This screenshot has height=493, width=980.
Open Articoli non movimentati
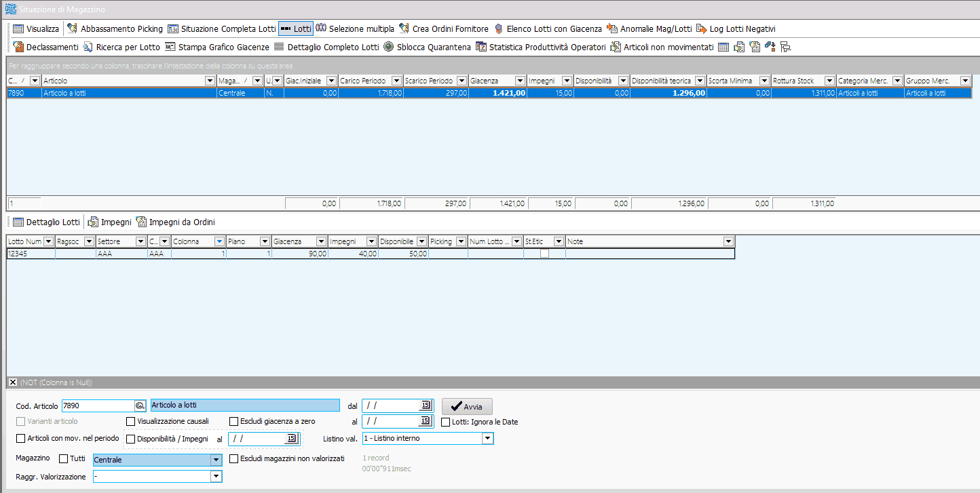(x=662, y=47)
